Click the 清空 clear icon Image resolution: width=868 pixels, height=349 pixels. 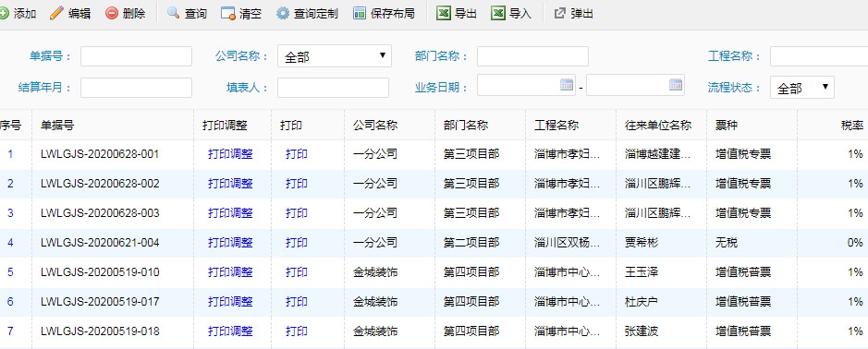pyautogui.click(x=228, y=13)
